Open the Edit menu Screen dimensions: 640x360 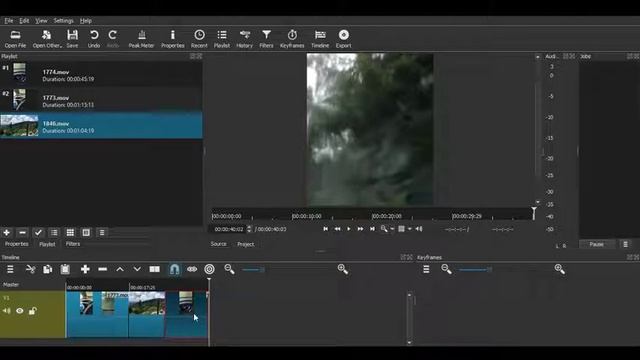[24, 20]
